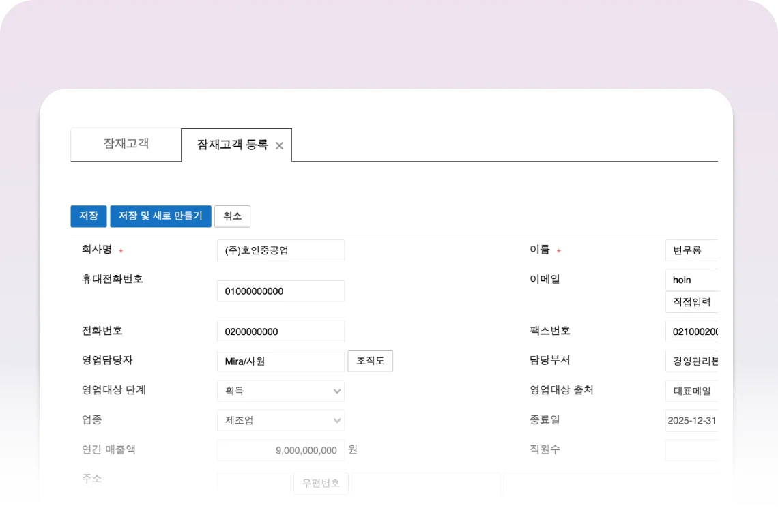The height and width of the screenshot is (532, 778).
Task: Open the 업종 dropdown showing 제조업
Action: pos(280,420)
